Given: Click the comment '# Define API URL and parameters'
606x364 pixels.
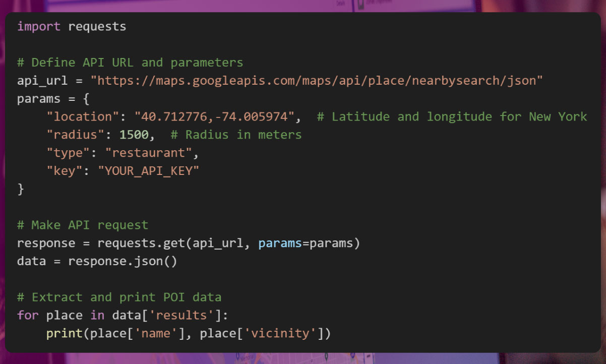Looking at the screenshot, I should pos(130,63).
